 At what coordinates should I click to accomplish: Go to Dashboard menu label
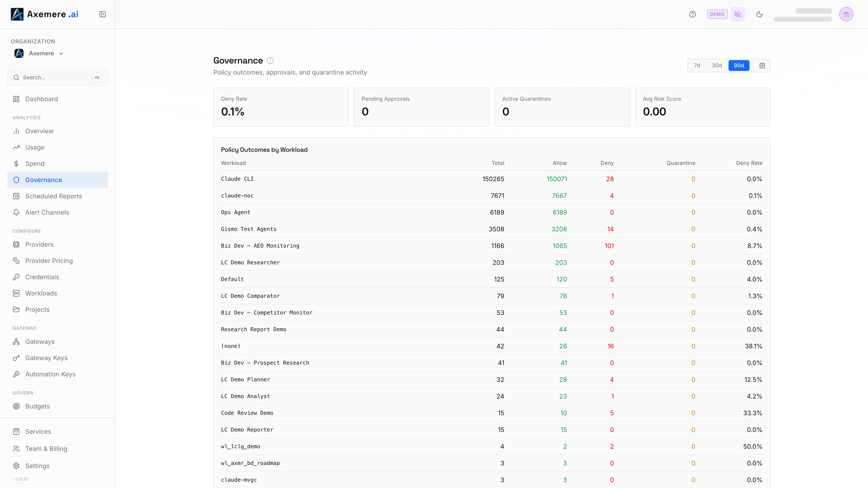[41, 99]
